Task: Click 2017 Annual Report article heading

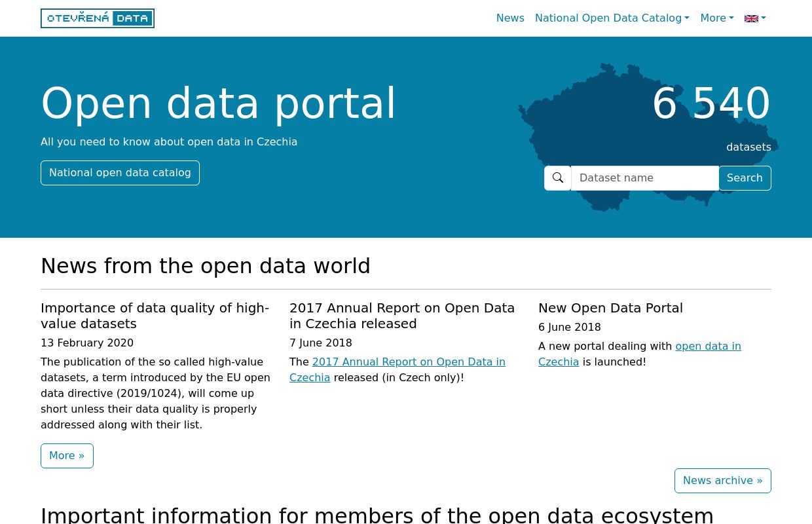Action: [402, 316]
